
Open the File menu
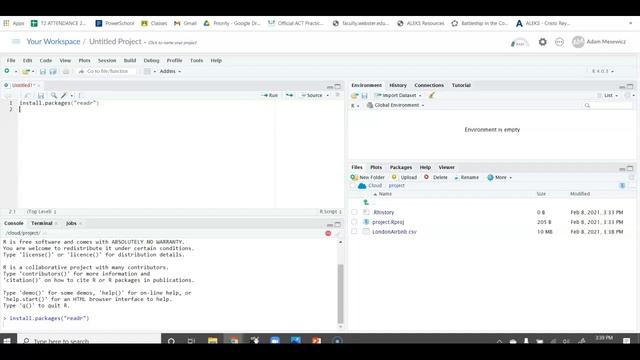[x=11, y=60]
